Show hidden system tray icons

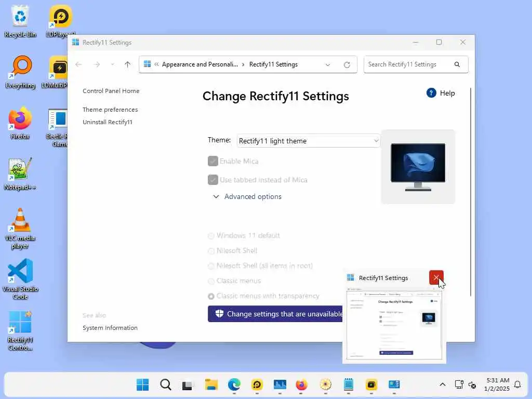click(443, 385)
